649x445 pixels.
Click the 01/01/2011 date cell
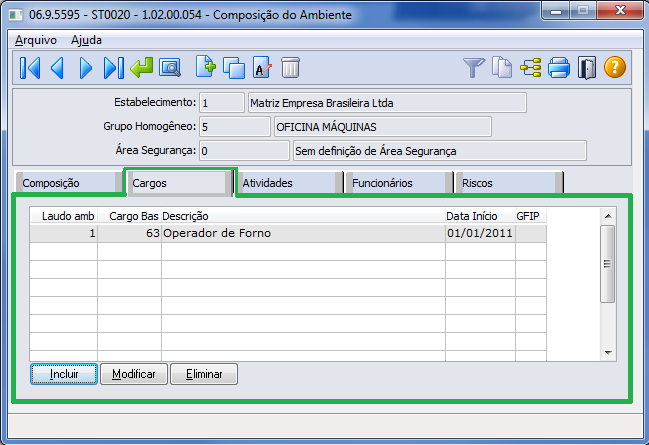(480, 233)
